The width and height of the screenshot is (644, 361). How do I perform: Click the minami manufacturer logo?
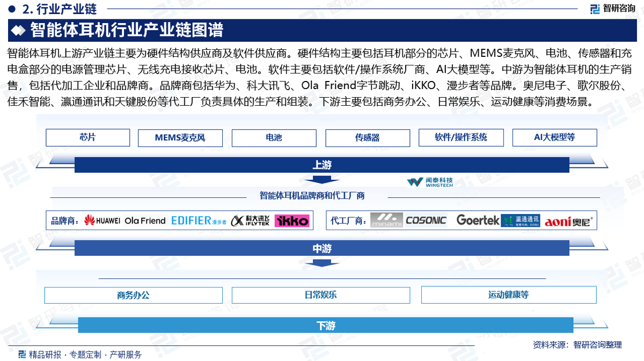[386, 220]
